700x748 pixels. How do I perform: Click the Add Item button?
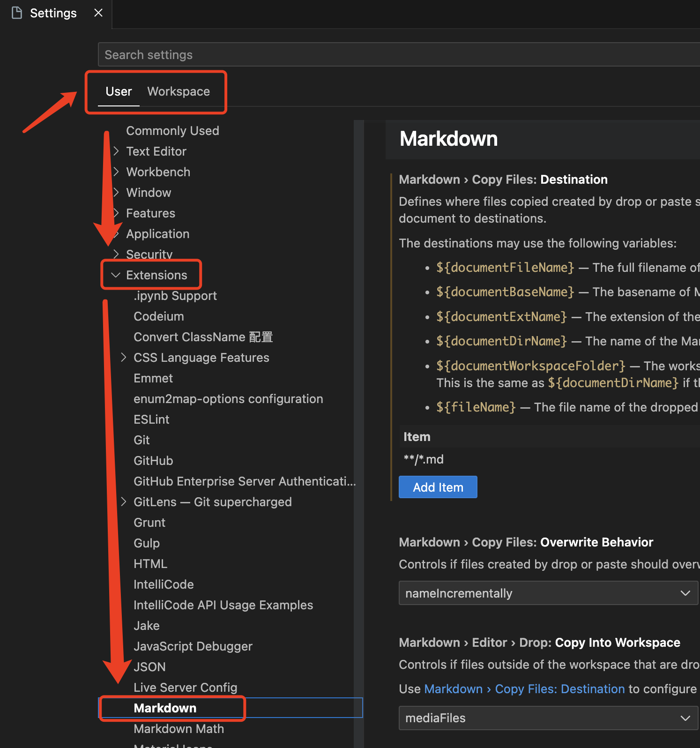point(438,487)
